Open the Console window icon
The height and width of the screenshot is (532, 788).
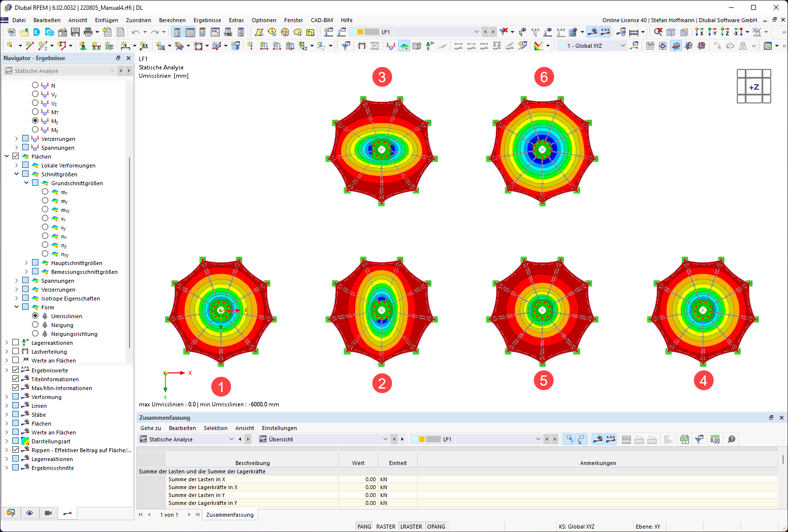click(215, 32)
